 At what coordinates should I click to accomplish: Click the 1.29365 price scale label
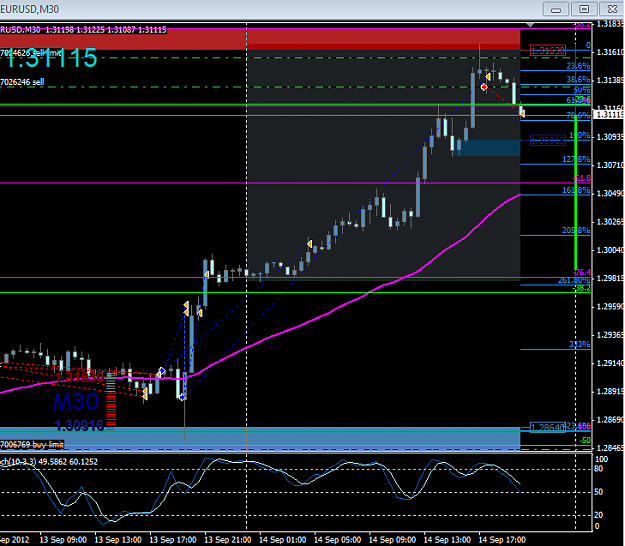(x=610, y=335)
